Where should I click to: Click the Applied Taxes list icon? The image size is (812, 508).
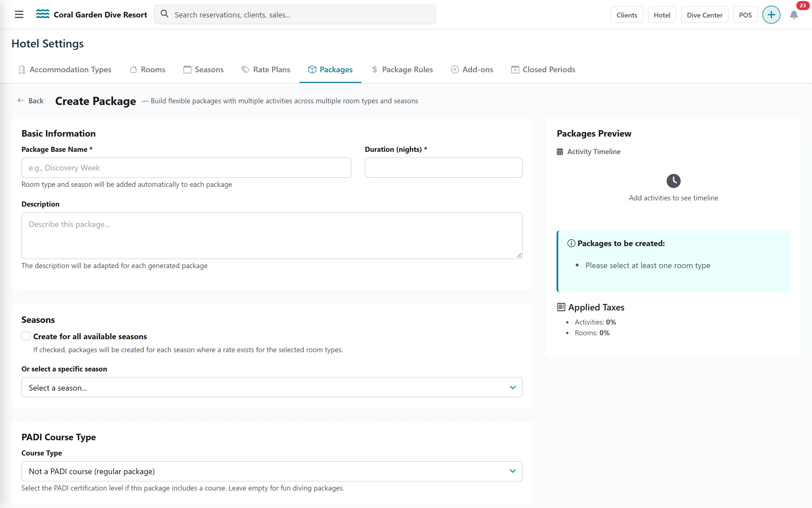click(561, 307)
